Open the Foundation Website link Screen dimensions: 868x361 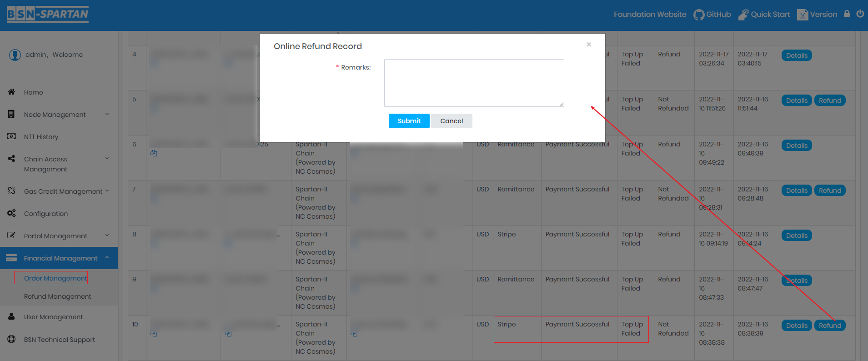(650, 15)
